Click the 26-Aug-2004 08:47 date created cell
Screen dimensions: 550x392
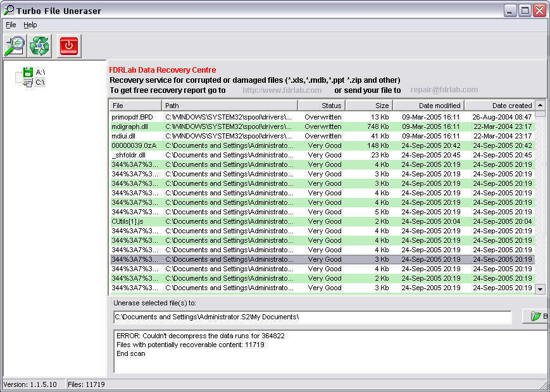[x=502, y=117]
